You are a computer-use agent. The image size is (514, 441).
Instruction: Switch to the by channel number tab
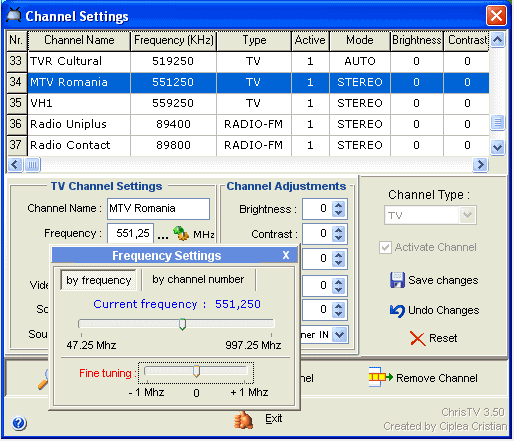pyautogui.click(x=198, y=279)
